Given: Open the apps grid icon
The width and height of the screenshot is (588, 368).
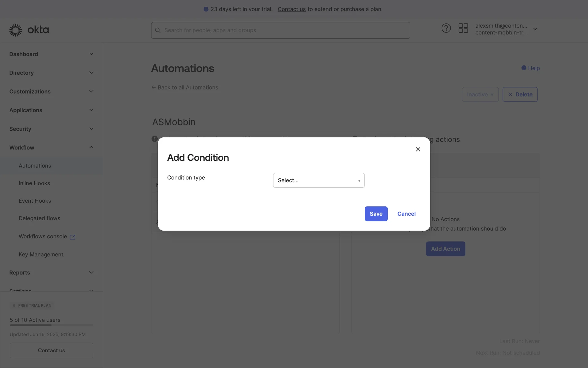Looking at the screenshot, I should pos(463,28).
